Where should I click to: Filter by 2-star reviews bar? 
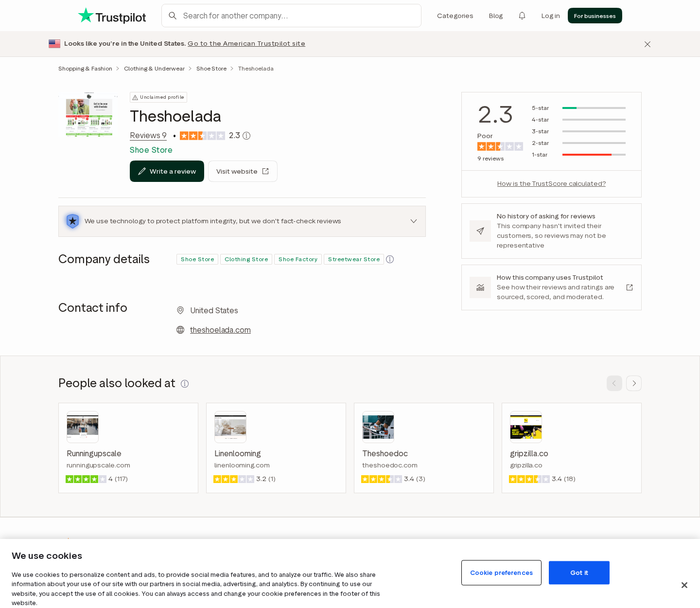tap(578, 143)
